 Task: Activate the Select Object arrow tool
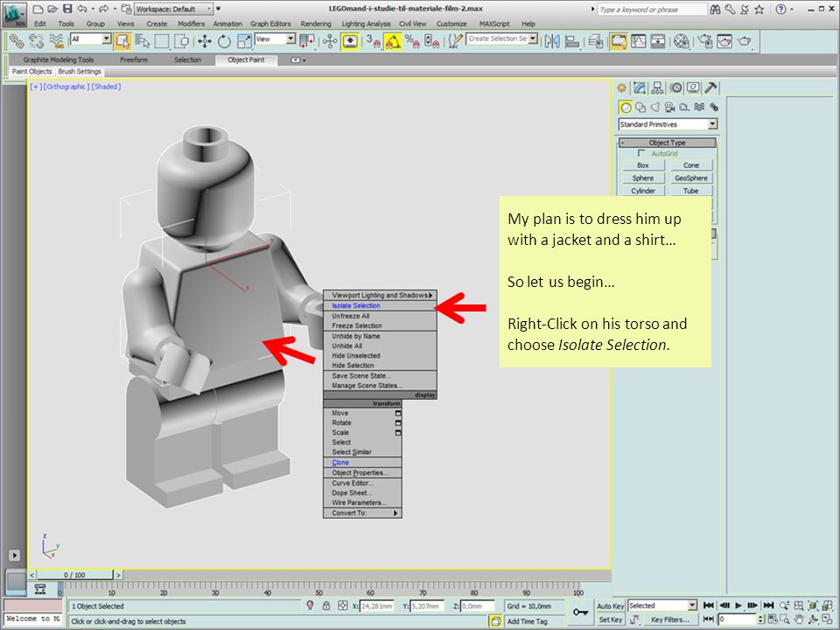(122, 41)
